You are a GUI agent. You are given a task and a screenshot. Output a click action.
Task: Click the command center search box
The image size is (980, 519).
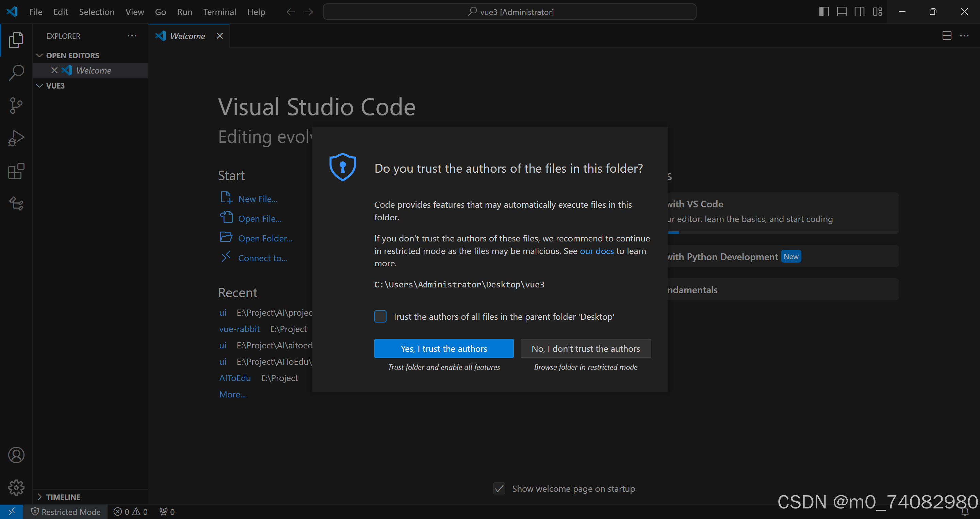point(509,12)
